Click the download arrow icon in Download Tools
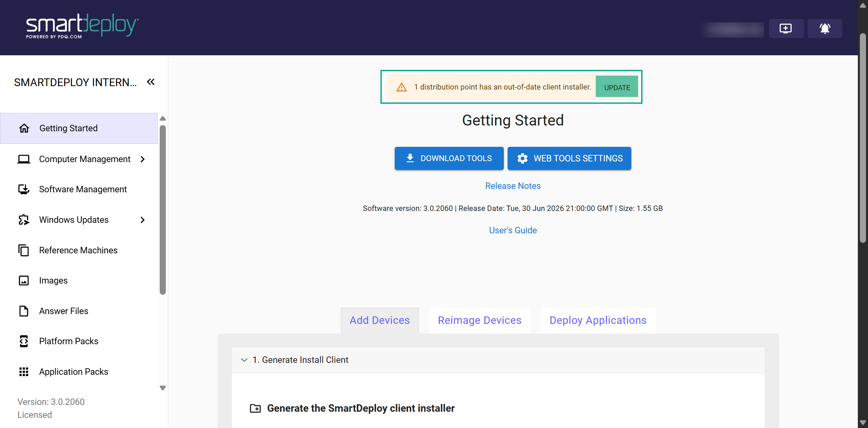The image size is (868, 428). [410, 158]
